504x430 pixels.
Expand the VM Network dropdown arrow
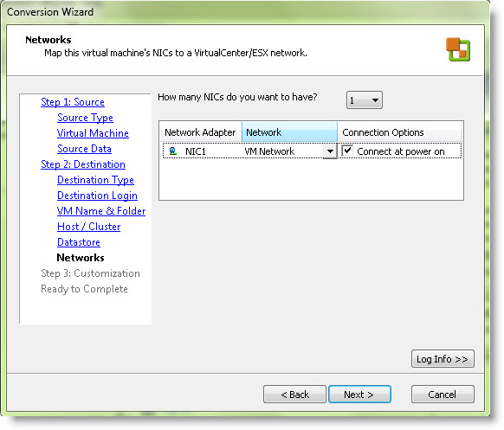tap(330, 151)
